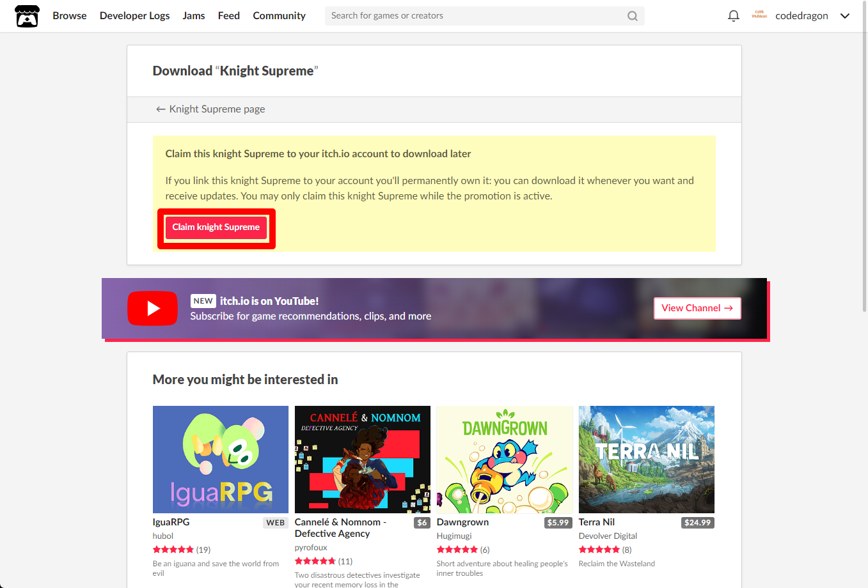Click the YouTube play logo
Screen dimensions: 868x588
[x=152, y=308]
